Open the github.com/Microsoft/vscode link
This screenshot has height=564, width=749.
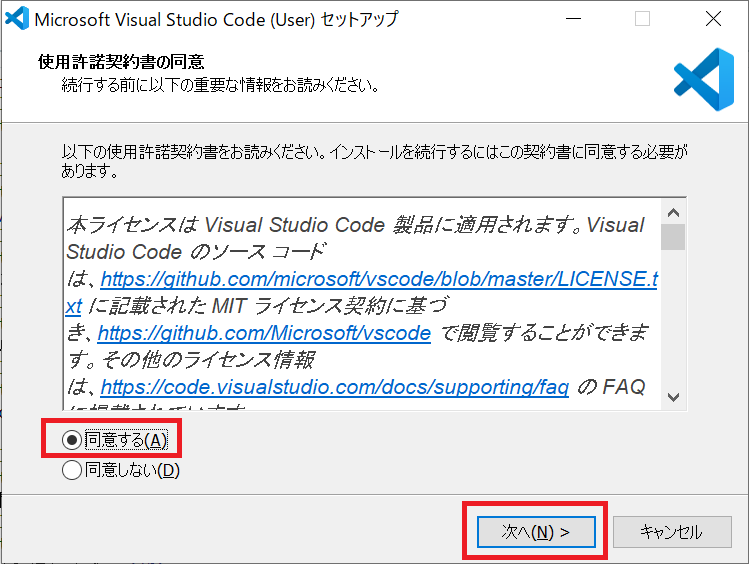tap(264, 333)
